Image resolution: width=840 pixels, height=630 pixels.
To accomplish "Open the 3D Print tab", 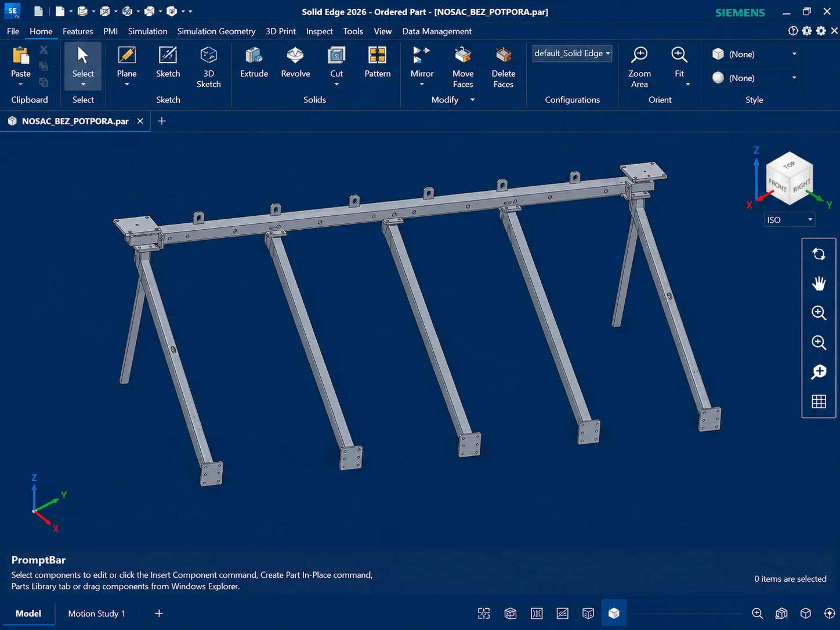I will click(x=281, y=31).
